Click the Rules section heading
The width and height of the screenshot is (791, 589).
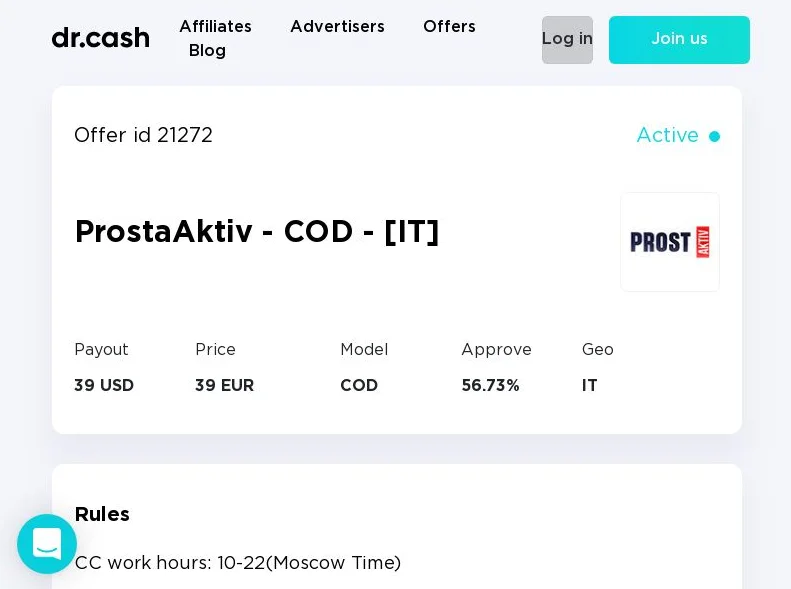click(x=102, y=515)
